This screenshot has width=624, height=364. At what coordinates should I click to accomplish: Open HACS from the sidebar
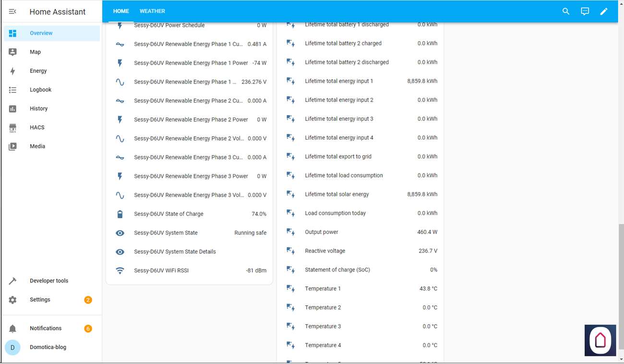(37, 128)
